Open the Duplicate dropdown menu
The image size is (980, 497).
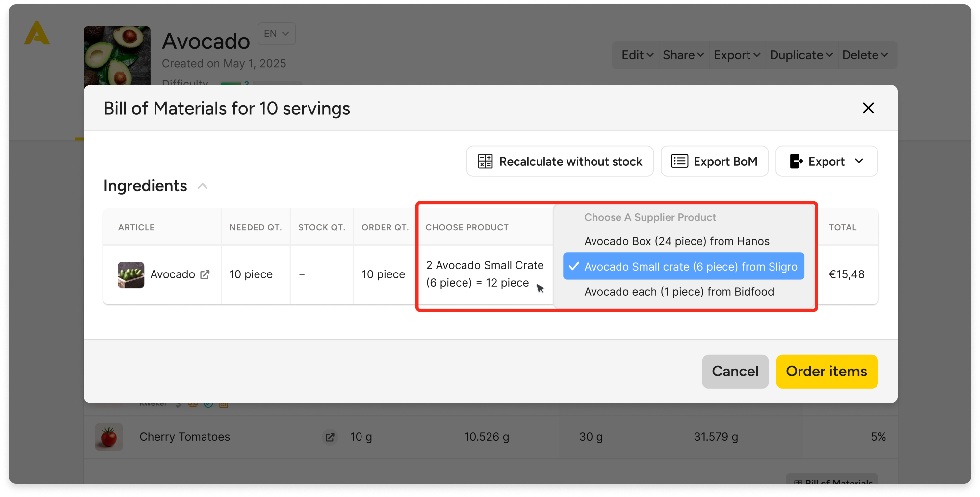point(801,55)
